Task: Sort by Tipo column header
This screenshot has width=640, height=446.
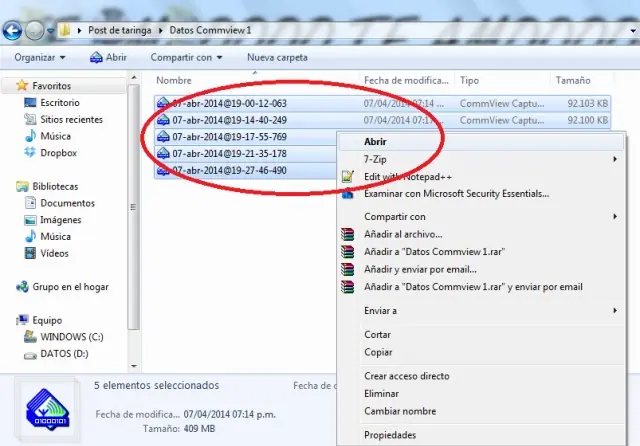Action: (x=469, y=80)
